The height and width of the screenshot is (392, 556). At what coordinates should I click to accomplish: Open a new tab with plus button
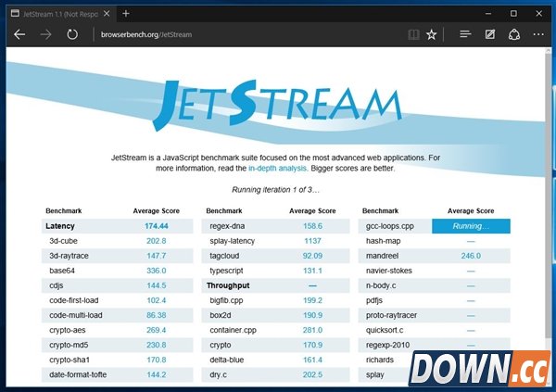pyautogui.click(x=126, y=13)
